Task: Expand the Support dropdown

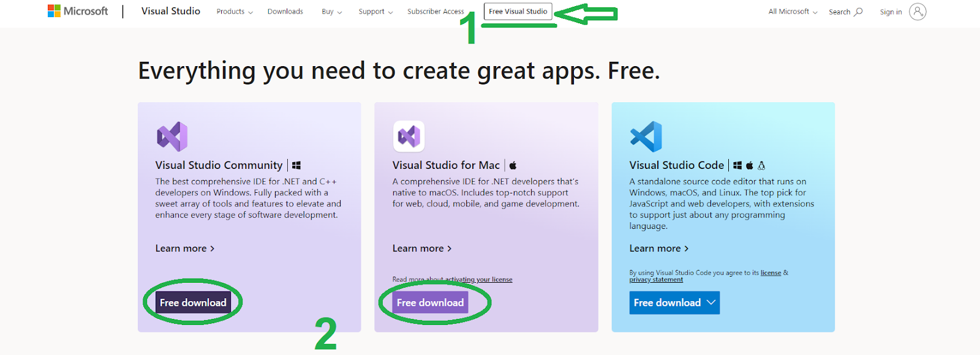Action: 375,12
